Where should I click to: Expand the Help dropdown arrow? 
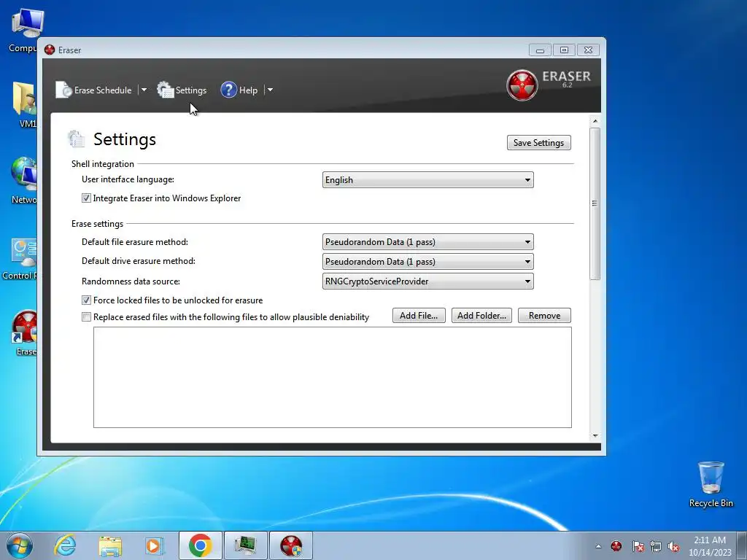coord(270,90)
